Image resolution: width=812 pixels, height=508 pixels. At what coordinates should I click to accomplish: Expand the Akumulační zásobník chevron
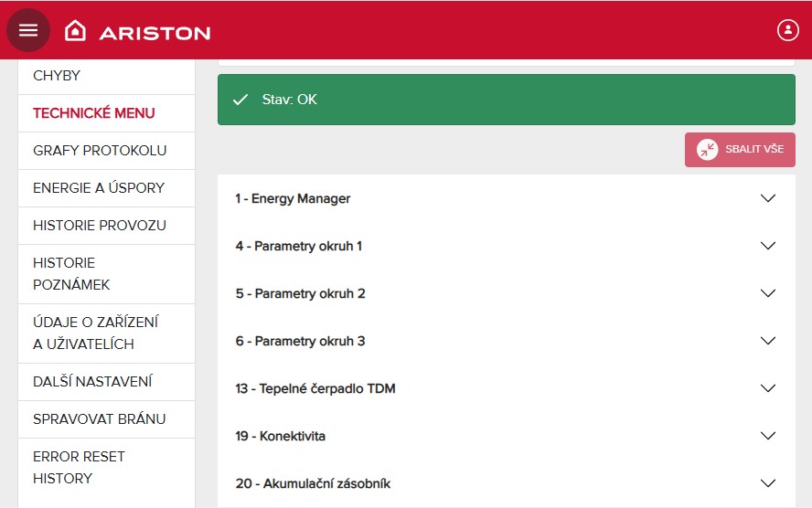click(x=767, y=483)
